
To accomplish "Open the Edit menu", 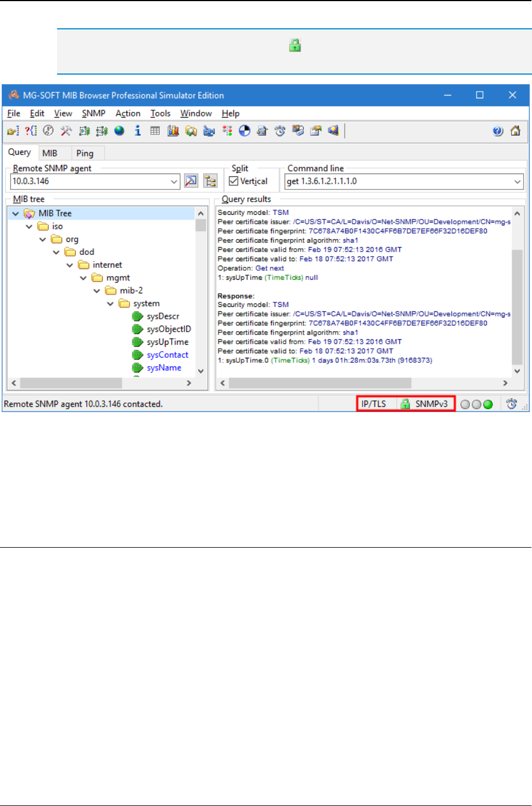I will (37, 114).
